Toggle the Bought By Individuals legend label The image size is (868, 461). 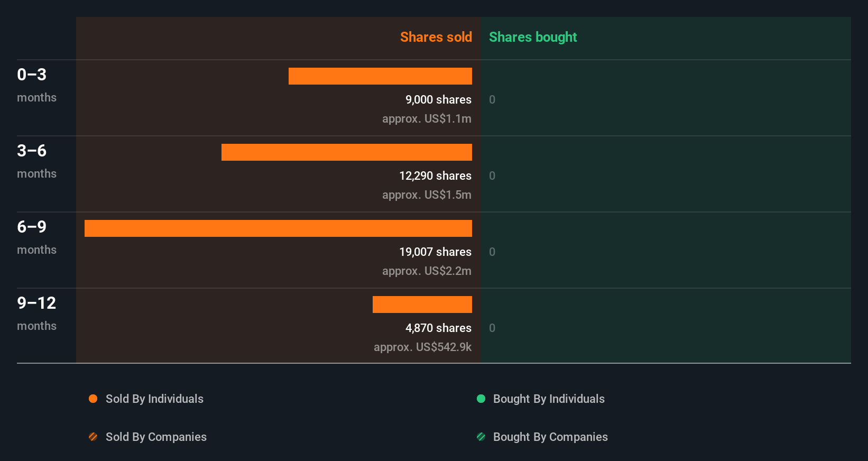click(x=549, y=399)
